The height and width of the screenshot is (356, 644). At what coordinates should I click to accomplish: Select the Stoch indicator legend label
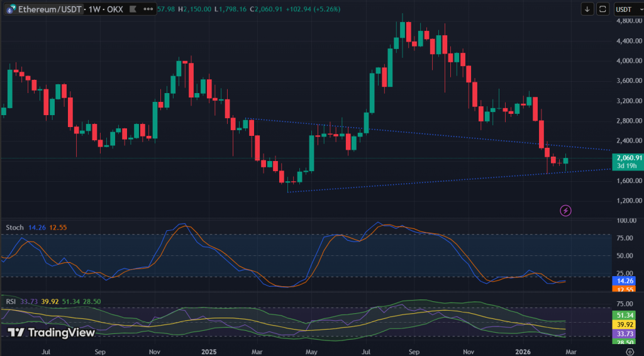pos(14,227)
